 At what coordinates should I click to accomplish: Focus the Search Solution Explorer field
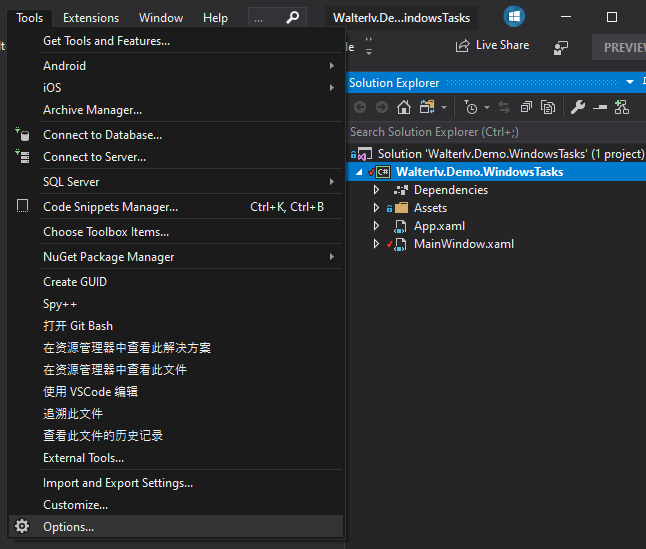tap(490, 132)
